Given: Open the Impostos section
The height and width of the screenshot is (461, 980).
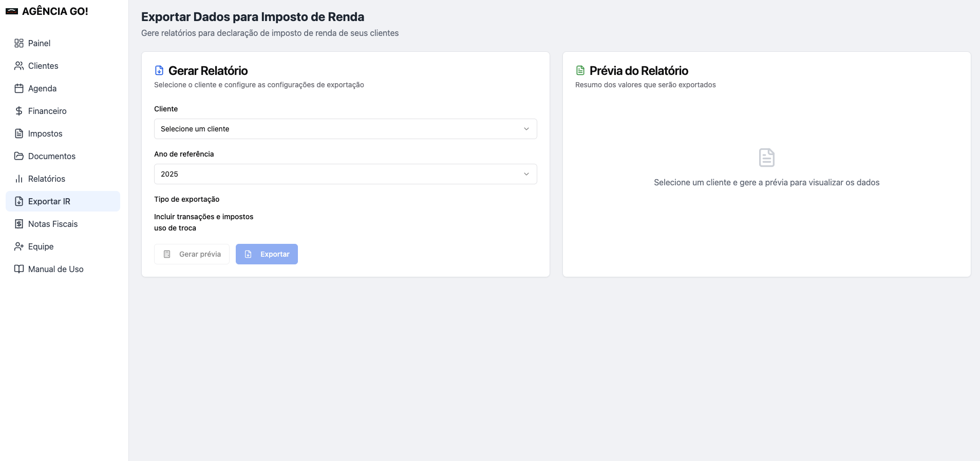Looking at the screenshot, I should [63, 133].
